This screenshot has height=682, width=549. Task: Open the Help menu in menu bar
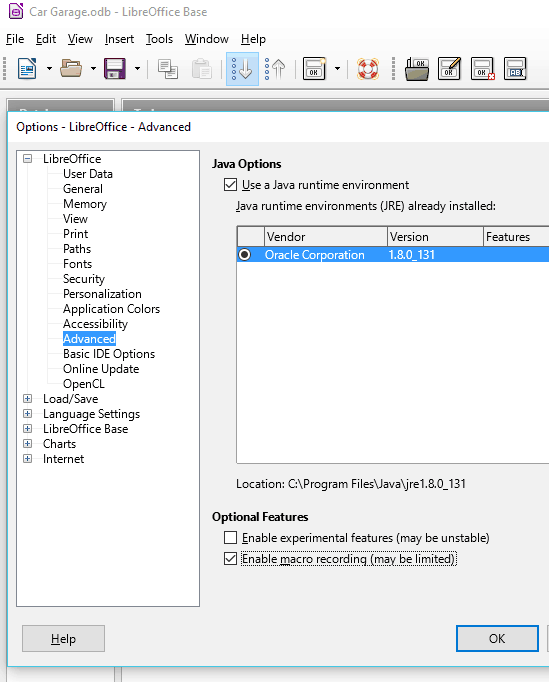coord(253,39)
